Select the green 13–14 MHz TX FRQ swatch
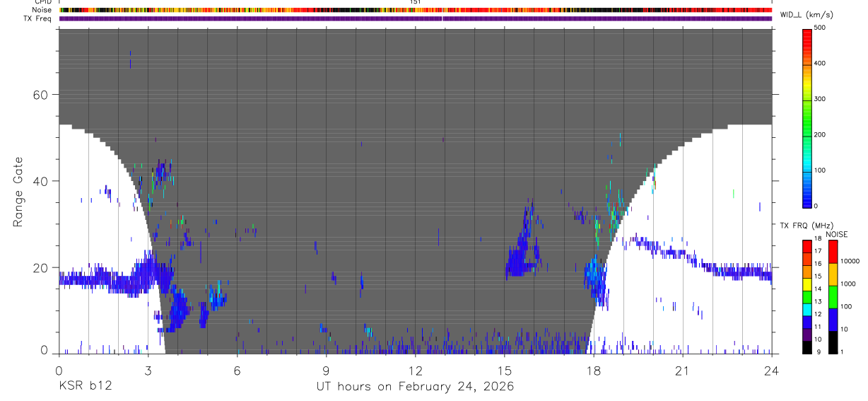 coord(807,297)
